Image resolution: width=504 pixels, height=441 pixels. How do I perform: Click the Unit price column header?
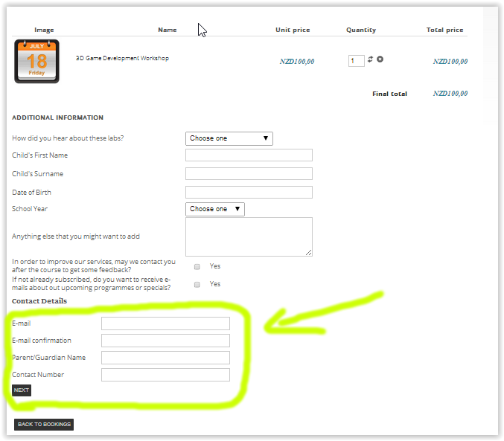[x=293, y=30]
